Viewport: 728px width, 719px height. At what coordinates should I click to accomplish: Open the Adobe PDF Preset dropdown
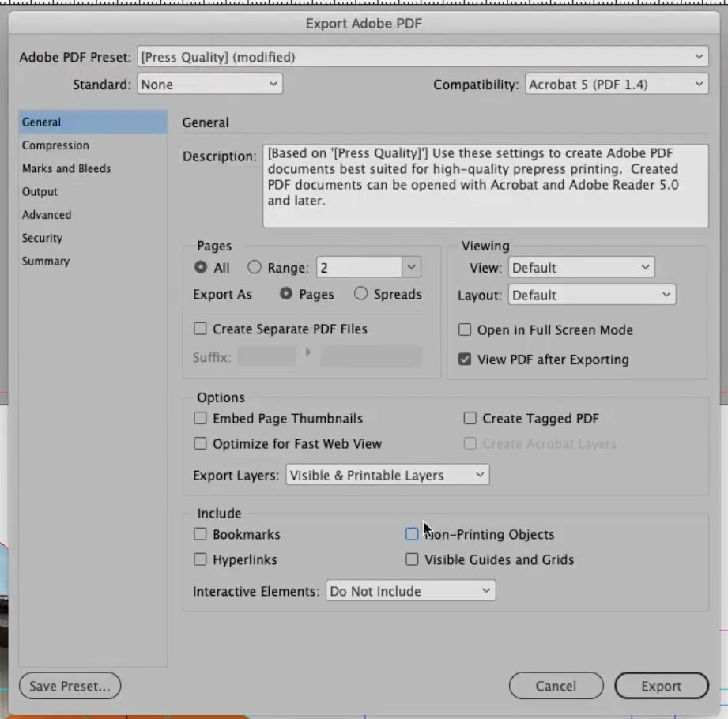tap(423, 57)
